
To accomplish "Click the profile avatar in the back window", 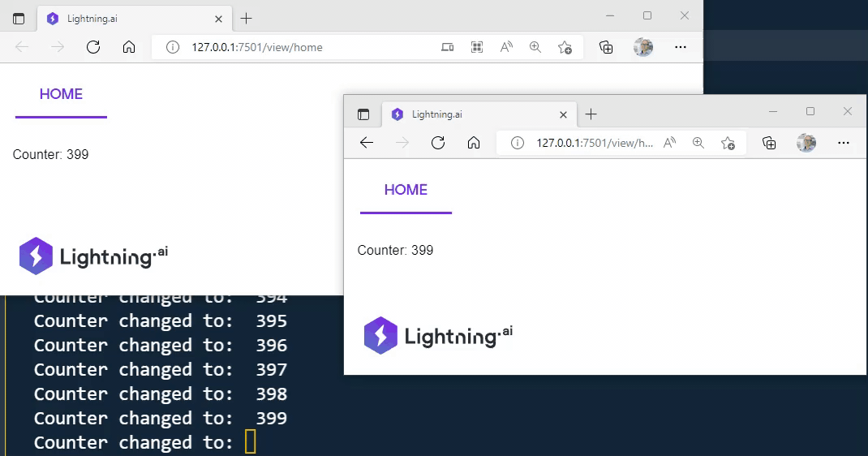I will tap(643, 47).
